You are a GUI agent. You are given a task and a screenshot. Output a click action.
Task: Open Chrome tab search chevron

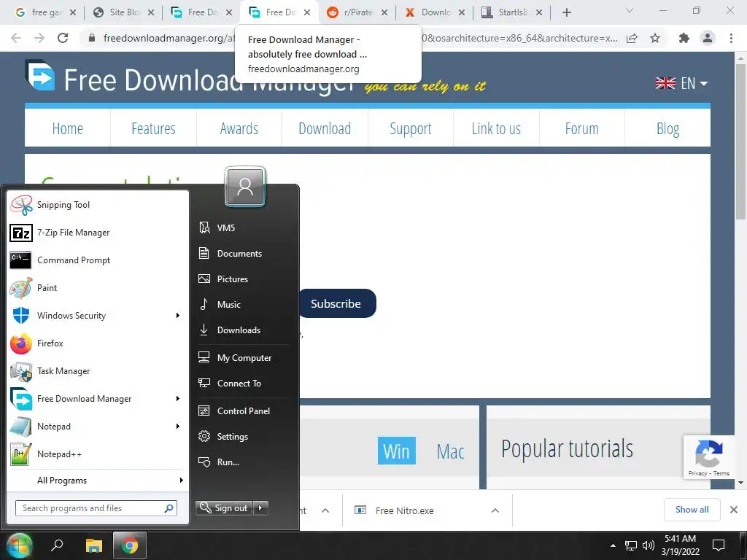[x=630, y=11]
